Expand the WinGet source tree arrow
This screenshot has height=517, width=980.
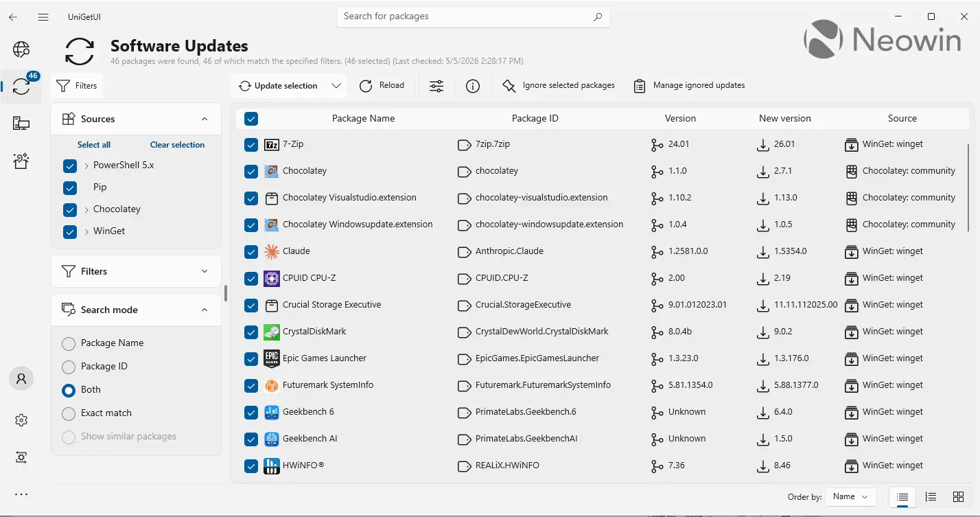click(86, 231)
